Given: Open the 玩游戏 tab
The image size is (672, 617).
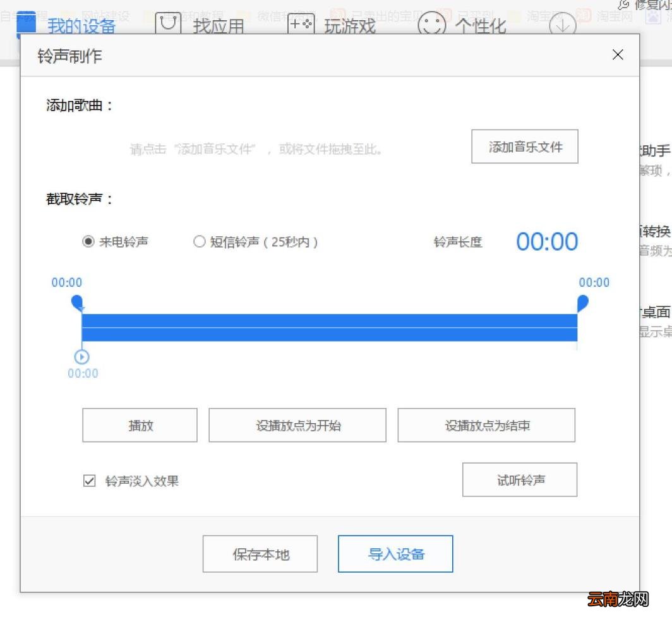Looking at the screenshot, I should point(350,26).
